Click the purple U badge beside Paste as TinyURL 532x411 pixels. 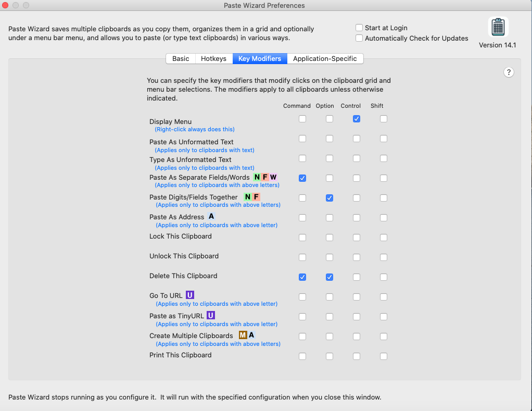click(211, 315)
